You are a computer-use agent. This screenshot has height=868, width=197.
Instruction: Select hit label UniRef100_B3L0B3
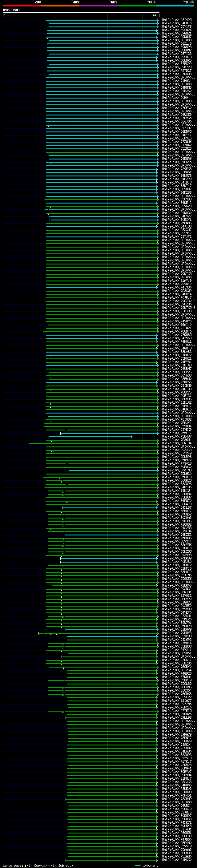tap(177, 351)
